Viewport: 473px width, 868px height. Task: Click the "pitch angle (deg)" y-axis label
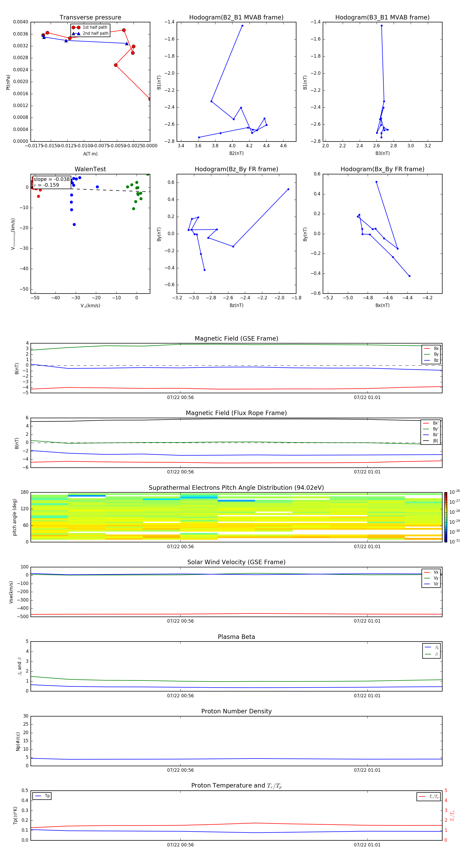(x=14, y=517)
